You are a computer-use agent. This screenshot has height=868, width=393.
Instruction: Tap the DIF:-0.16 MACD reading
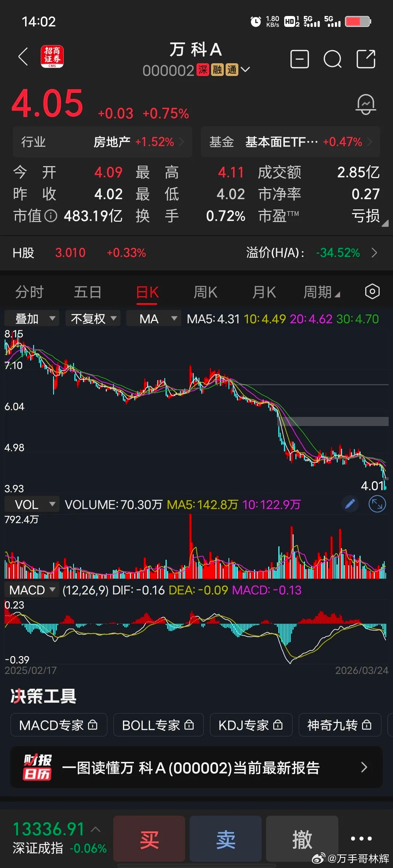pos(139,590)
